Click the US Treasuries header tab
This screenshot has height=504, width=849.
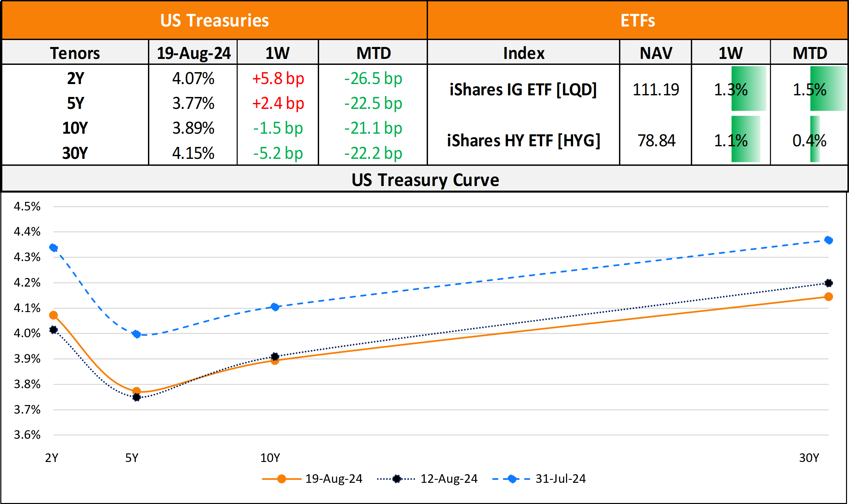coord(214,21)
